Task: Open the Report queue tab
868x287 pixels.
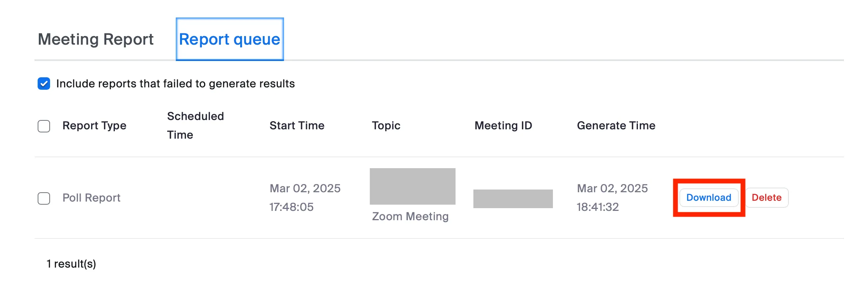Action: point(229,39)
